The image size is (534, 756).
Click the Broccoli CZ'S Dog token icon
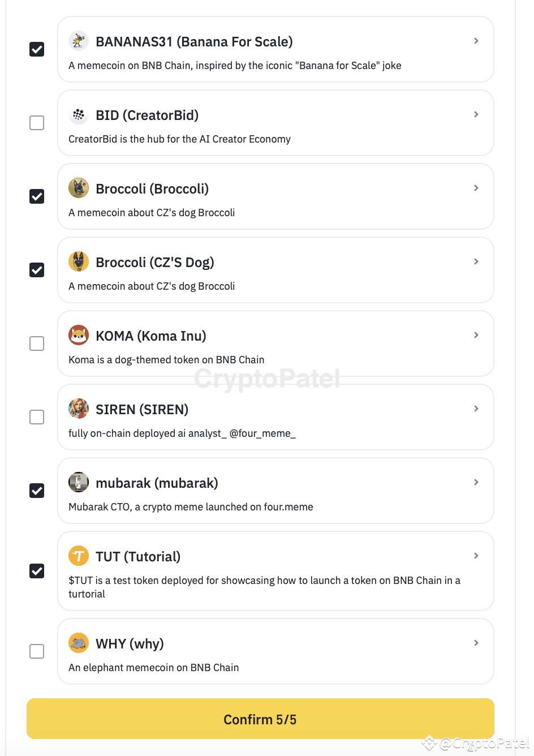79,261
